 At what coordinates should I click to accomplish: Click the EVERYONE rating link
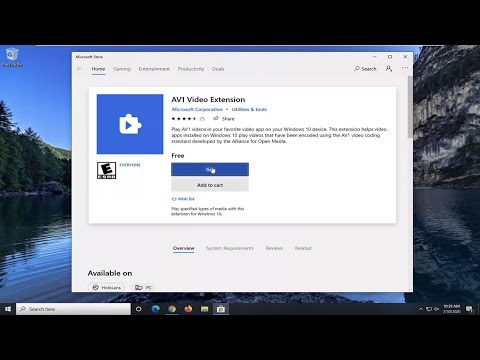130,165
